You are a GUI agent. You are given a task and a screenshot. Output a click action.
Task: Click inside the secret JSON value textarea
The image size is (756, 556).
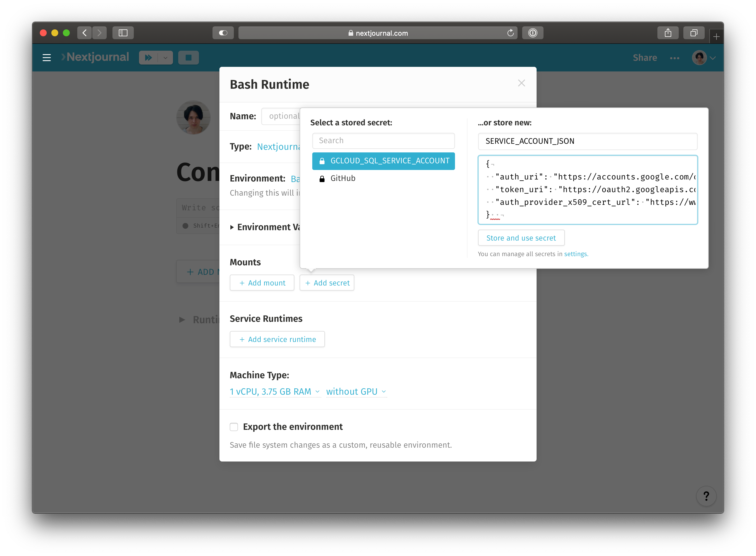(x=587, y=190)
